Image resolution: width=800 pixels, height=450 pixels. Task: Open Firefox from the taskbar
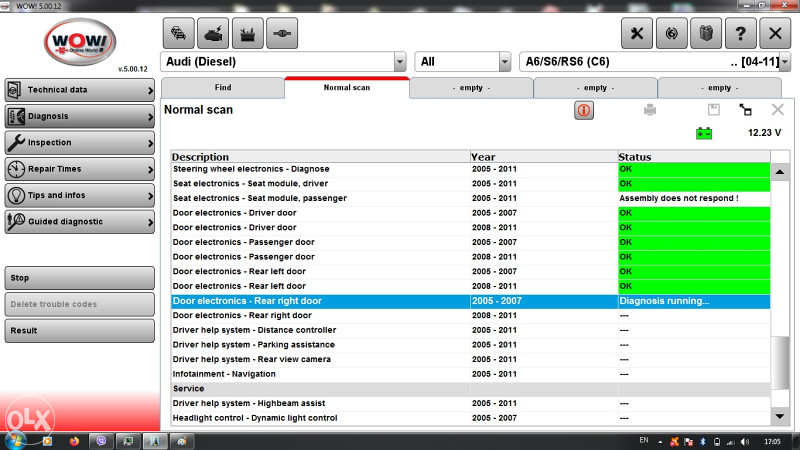[x=73, y=440]
